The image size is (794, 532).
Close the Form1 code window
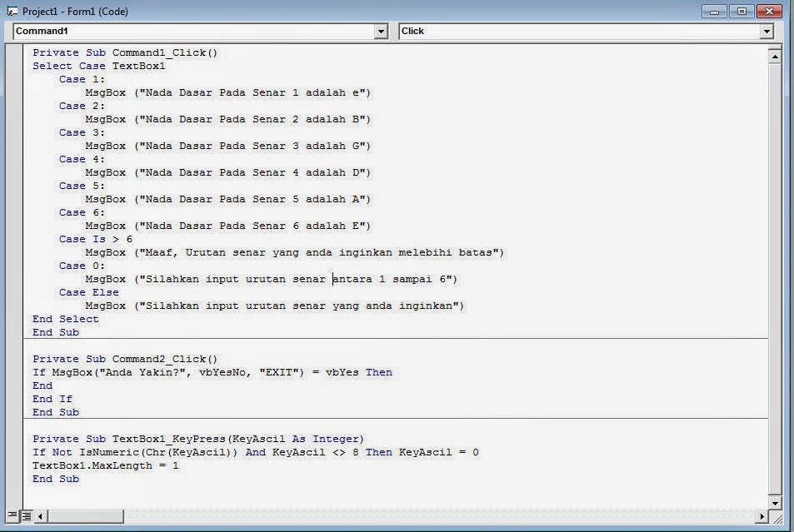pos(769,11)
